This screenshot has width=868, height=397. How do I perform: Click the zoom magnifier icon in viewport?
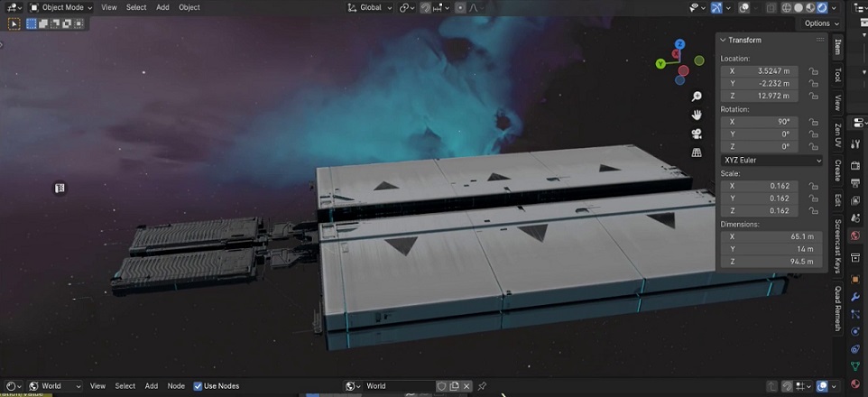(x=697, y=97)
